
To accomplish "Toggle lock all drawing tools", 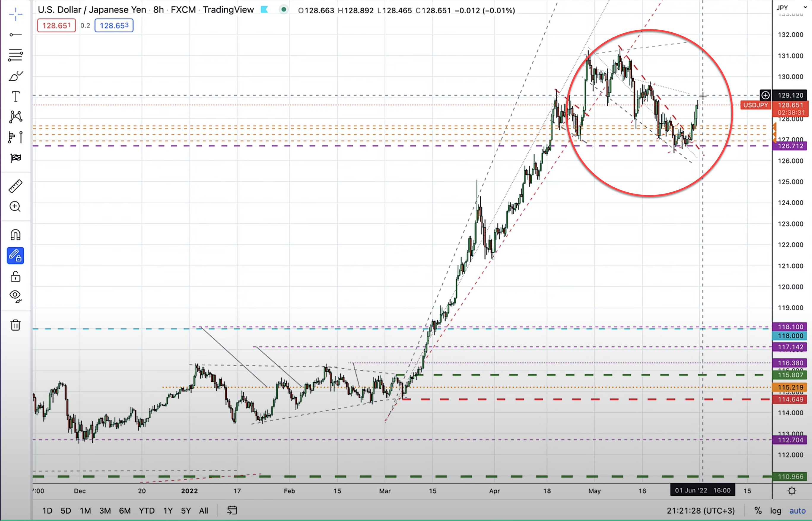I will click(x=15, y=277).
